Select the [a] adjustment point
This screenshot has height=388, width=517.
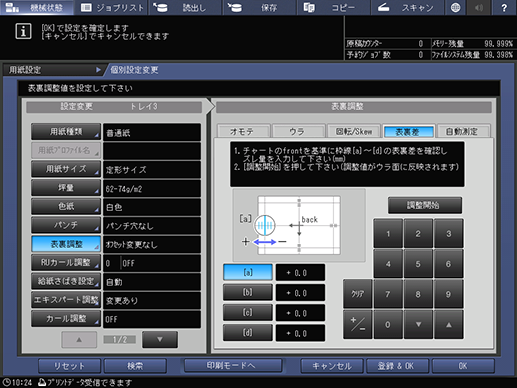pyautogui.click(x=248, y=272)
